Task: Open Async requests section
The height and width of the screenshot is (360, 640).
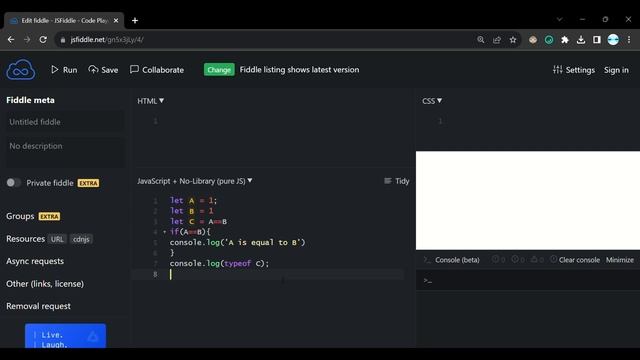Action: click(x=35, y=261)
